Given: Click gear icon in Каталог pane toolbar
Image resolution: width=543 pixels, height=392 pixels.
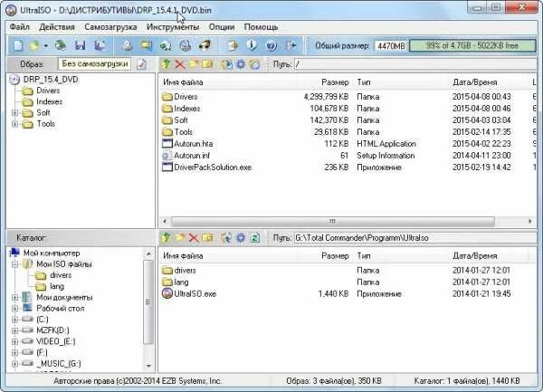Looking at the screenshot, I should point(241,237).
